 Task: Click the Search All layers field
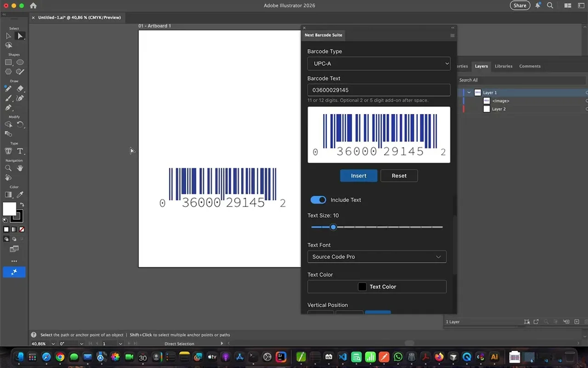coord(522,80)
